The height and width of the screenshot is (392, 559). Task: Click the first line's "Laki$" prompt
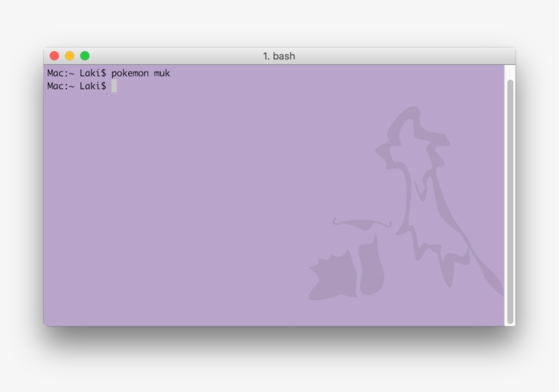(93, 73)
